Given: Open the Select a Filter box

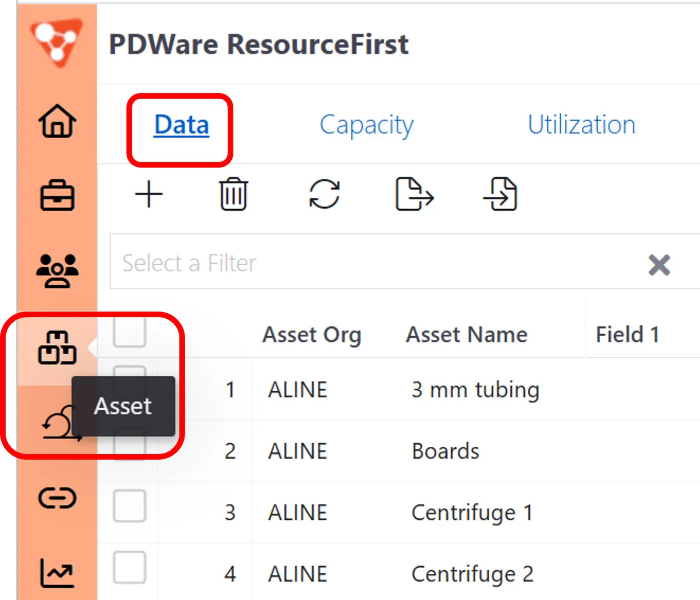Looking at the screenshot, I should (405, 262).
